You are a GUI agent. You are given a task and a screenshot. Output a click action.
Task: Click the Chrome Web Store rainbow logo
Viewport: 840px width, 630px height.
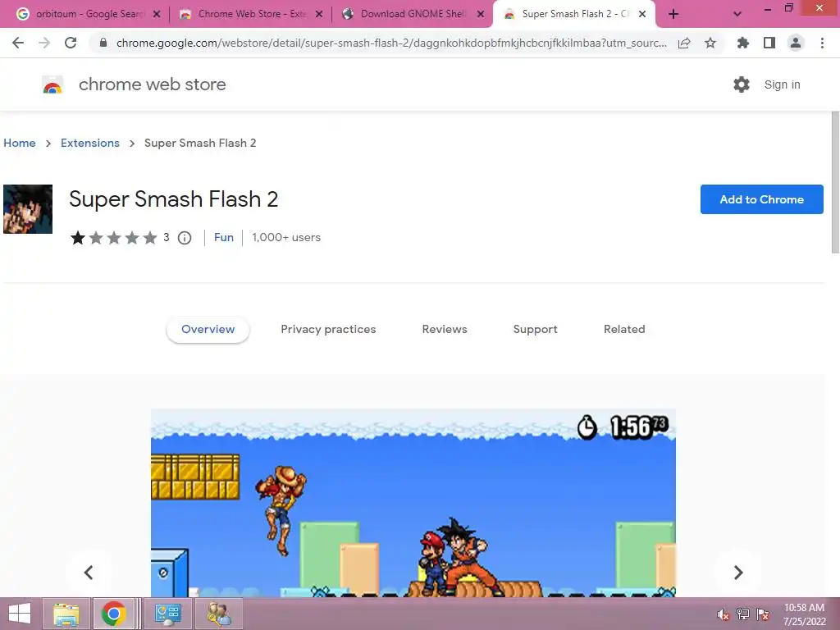pos(52,84)
